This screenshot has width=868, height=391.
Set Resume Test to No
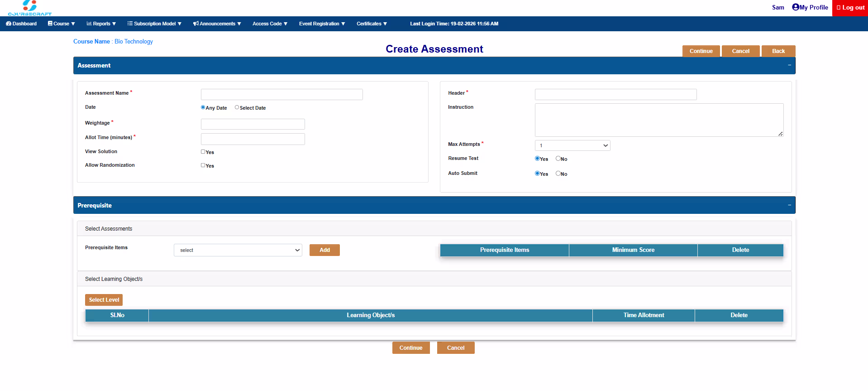558,159
